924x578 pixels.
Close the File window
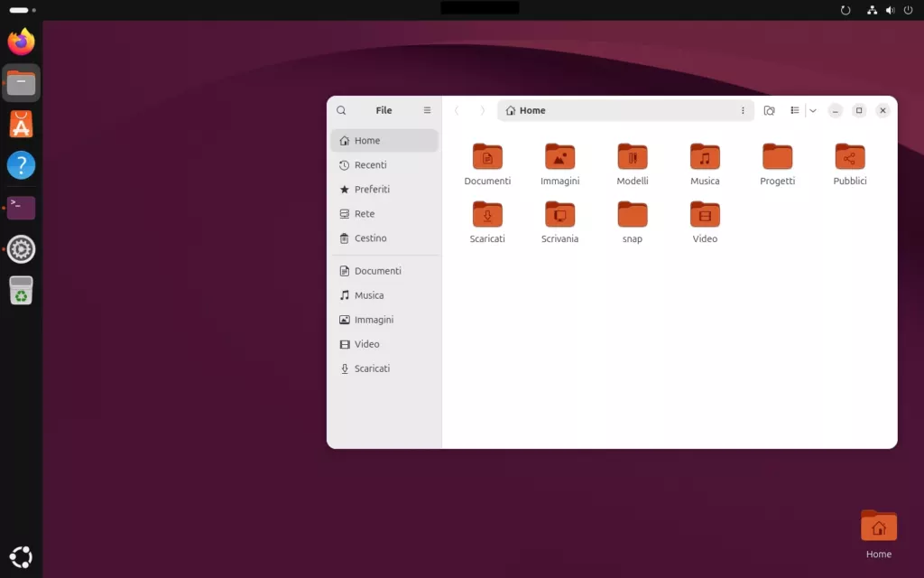pyautogui.click(x=882, y=110)
